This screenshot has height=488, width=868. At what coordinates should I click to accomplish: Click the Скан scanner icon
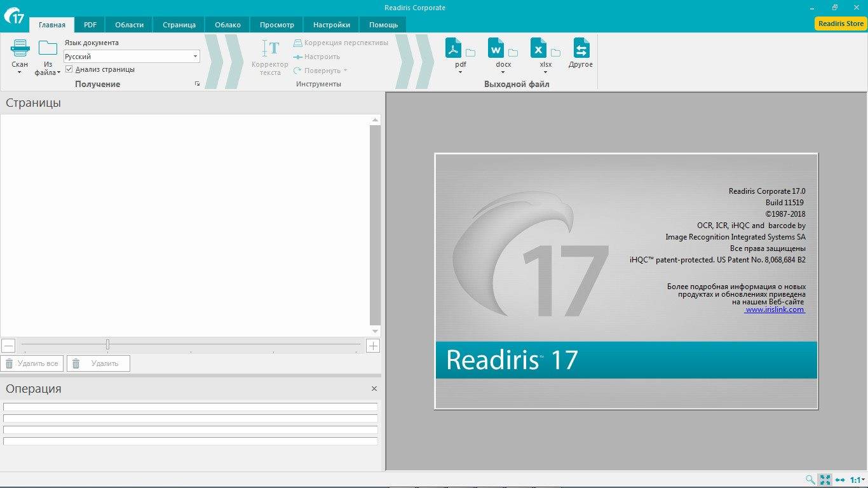point(20,48)
